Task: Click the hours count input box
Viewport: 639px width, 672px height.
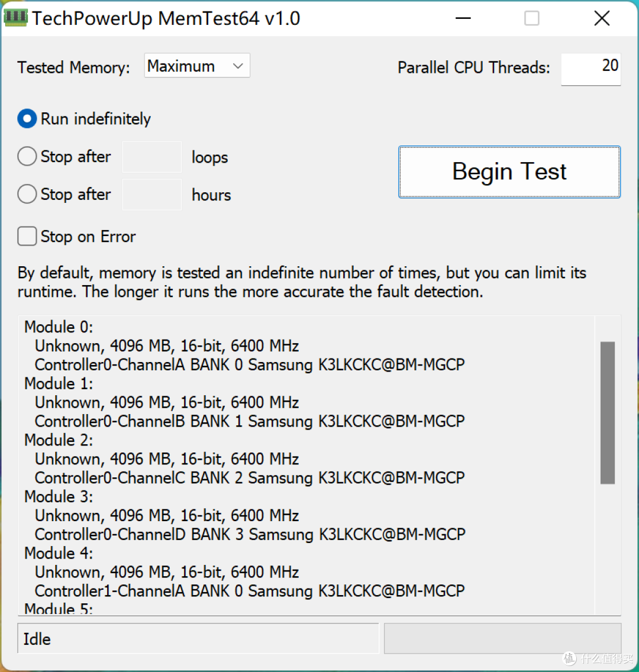Action: (x=151, y=195)
